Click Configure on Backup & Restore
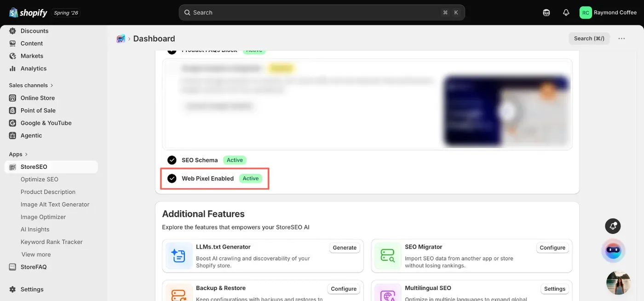The image size is (644, 301). (344, 289)
